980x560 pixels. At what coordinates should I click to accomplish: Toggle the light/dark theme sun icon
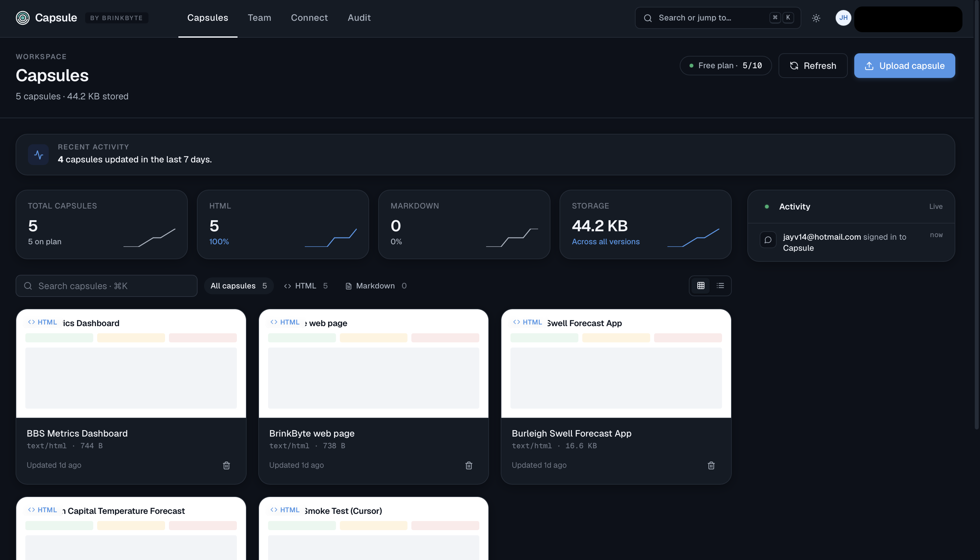(816, 18)
